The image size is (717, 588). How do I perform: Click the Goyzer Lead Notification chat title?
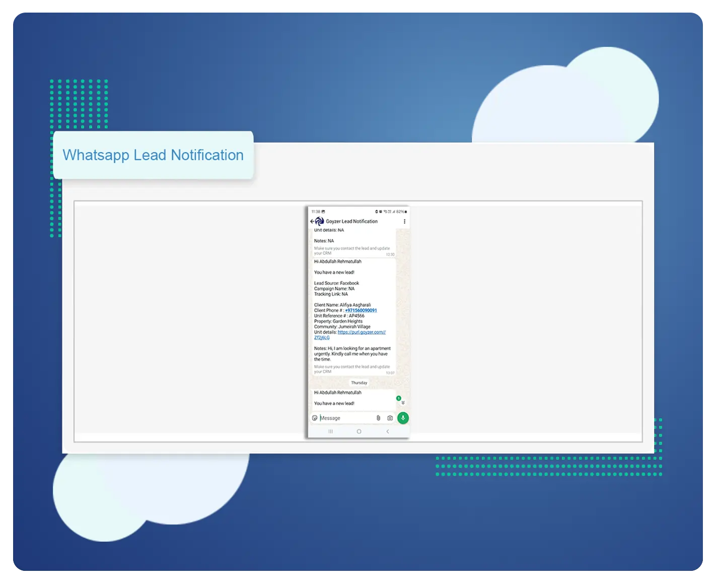352,222
